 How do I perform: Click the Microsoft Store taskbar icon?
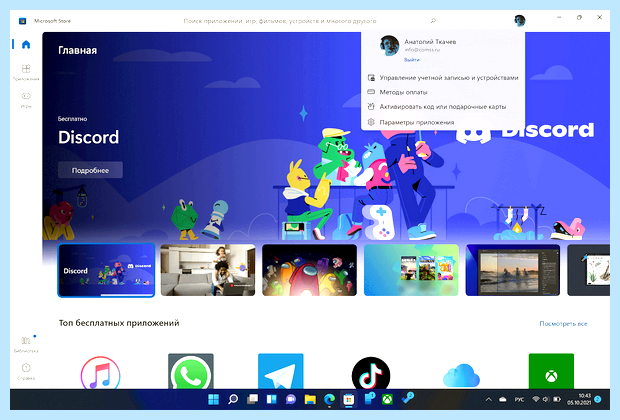point(349,399)
